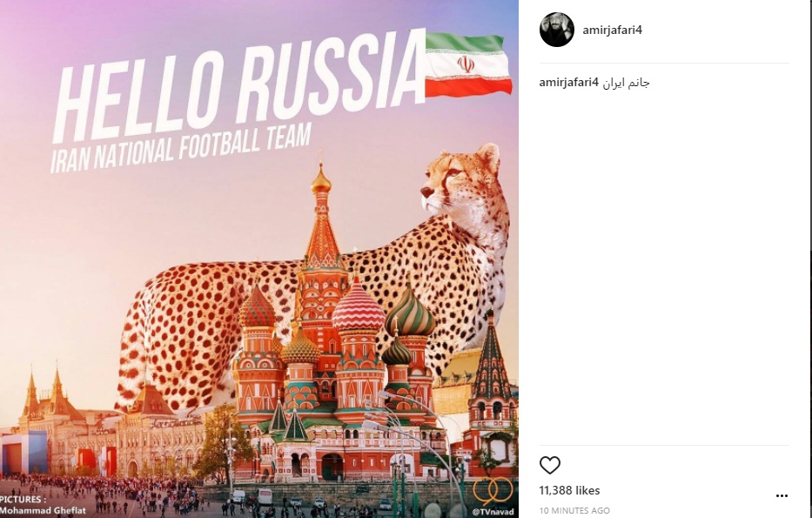Image resolution: width=812 pixels, height=518 pixels.
Task: Open the amirjafari4 username in the post header
Action: click(612, 30)
